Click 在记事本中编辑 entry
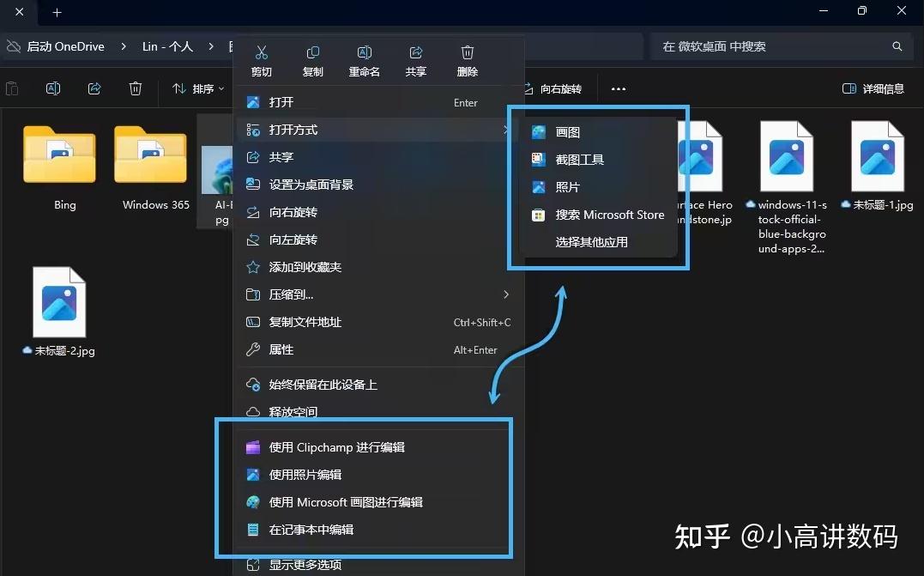The image size is (924, 576). (x=378, y=530)
